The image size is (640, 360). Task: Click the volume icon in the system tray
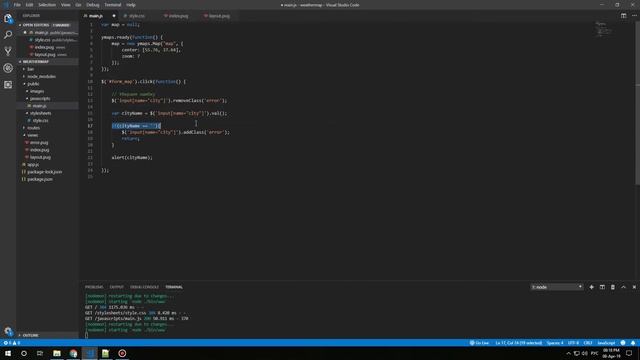[584, 353]
